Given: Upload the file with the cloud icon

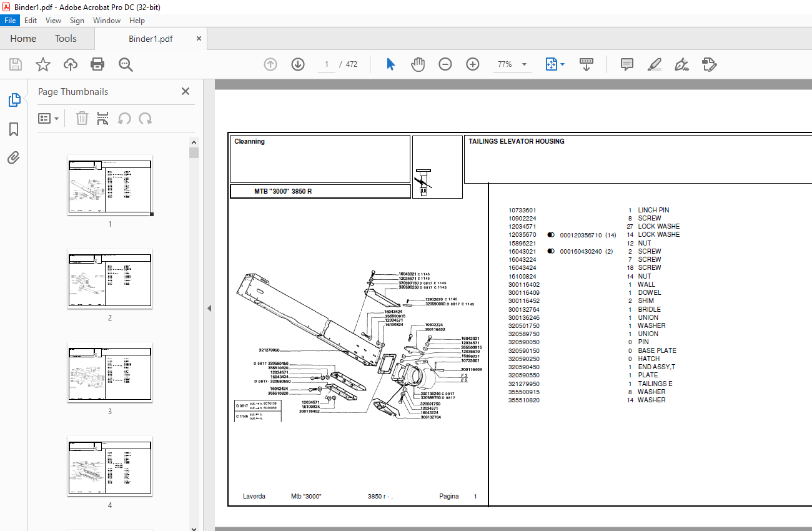Looking at the screenshot, I should [71, 64].
